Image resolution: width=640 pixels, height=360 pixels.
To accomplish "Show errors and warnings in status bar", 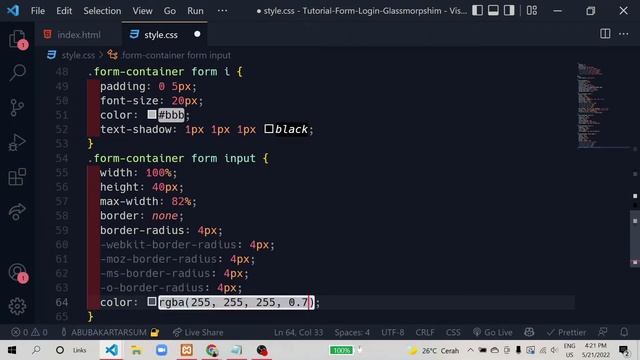I will tap(29, 332).
